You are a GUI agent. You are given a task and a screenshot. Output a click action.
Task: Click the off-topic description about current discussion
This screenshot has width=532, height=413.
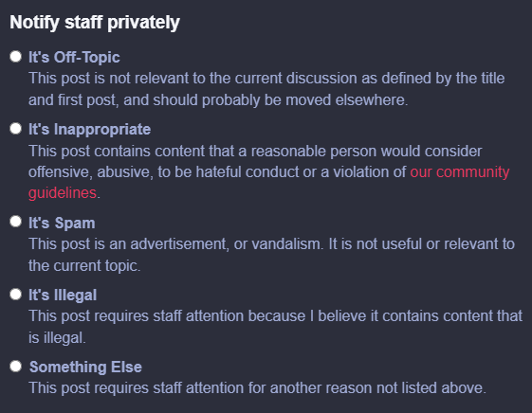(x=266, y=89)
